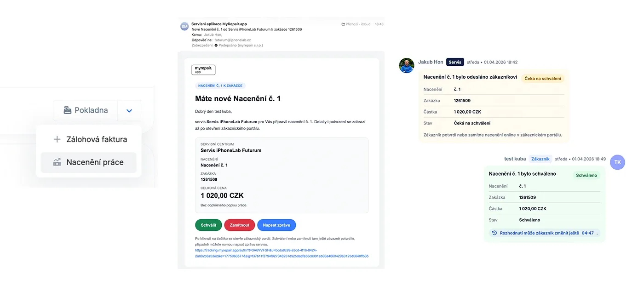Select the Nacenění práce chart icon
644x286 pixels.
point(57,162)
